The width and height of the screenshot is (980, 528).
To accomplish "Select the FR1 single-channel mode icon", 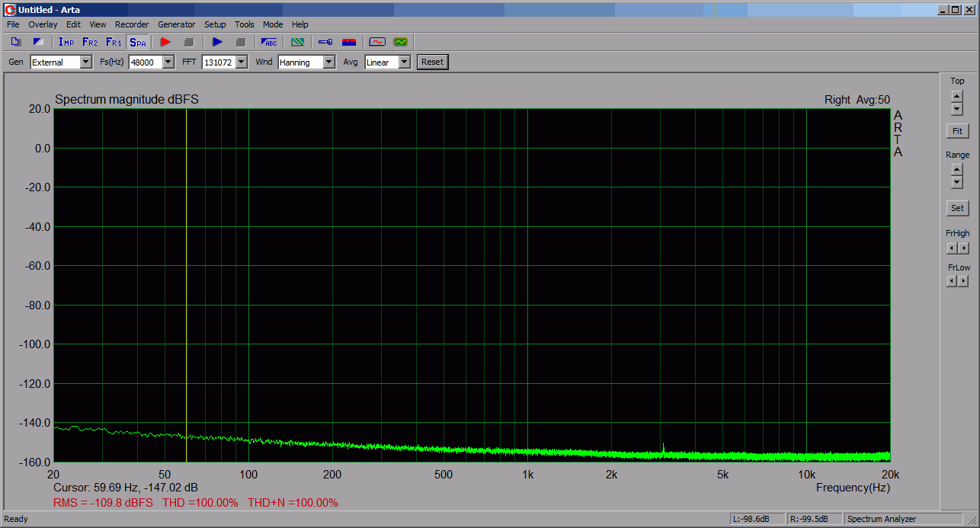I will (114, 42).
